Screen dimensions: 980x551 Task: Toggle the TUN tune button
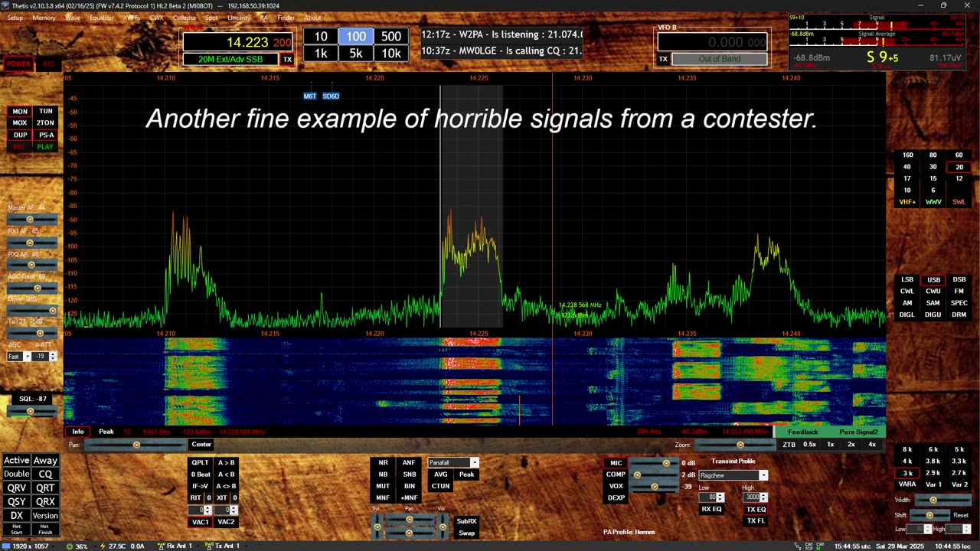point(46,112)
